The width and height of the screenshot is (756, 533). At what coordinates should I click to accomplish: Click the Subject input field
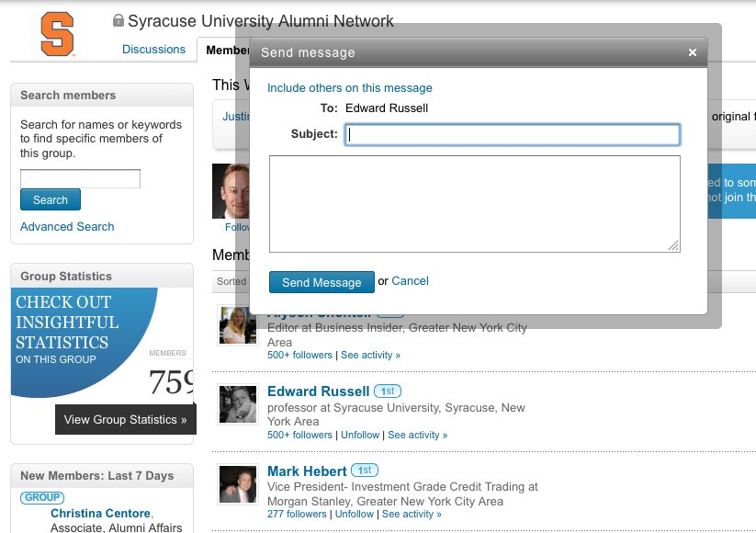coord(512,135)
